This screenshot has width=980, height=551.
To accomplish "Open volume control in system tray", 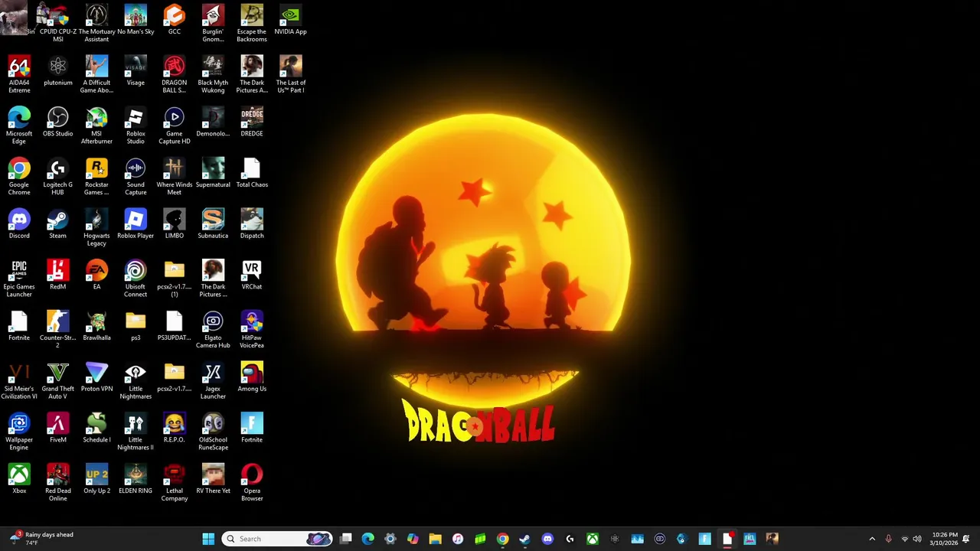I will (x=917, y=539).
